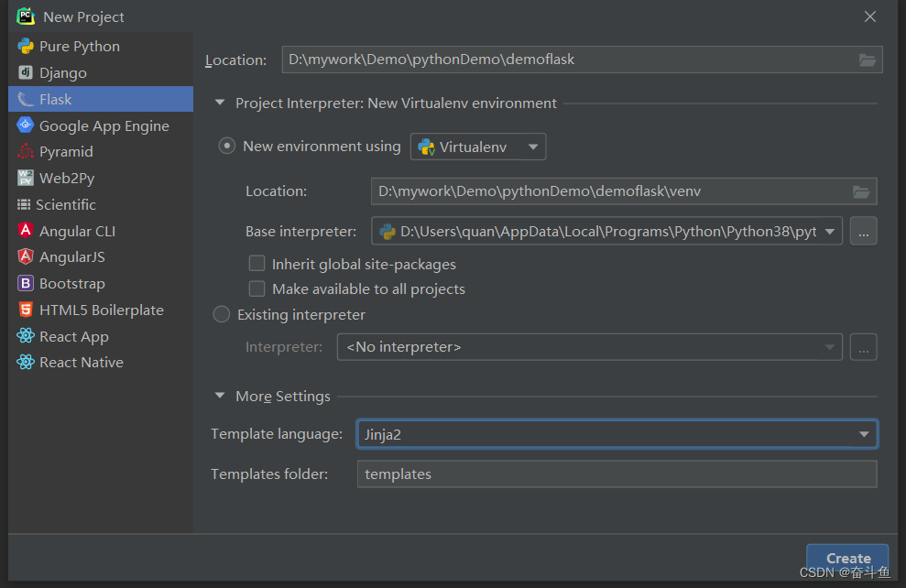
Task: Click the Pure Python project icon
Action: [x=26, y=46]
